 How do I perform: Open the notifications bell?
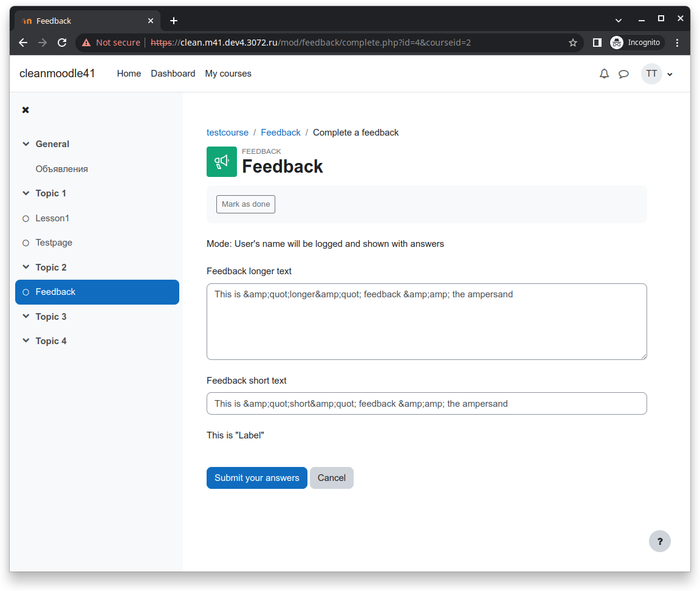[604, 74]
